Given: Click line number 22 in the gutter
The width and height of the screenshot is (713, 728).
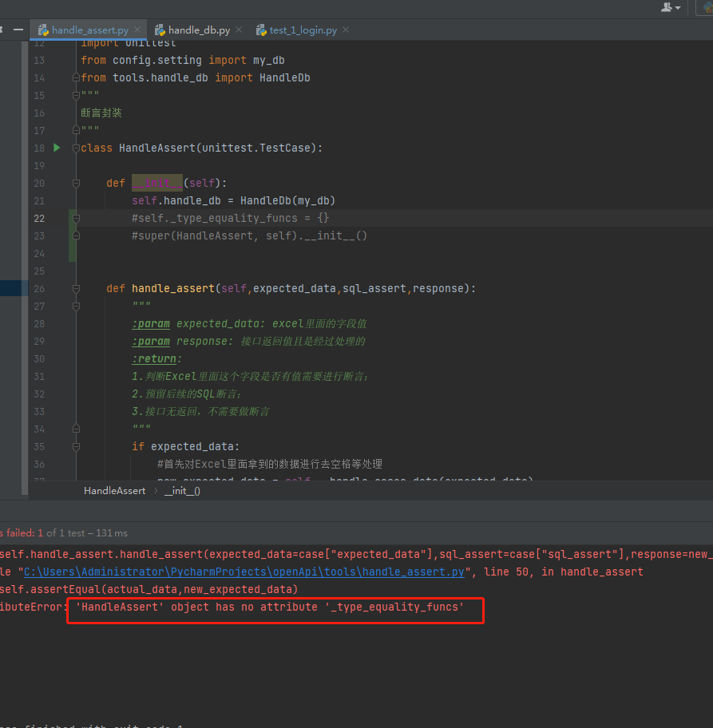Looking at the screenshot, I should tap(39, 218).
